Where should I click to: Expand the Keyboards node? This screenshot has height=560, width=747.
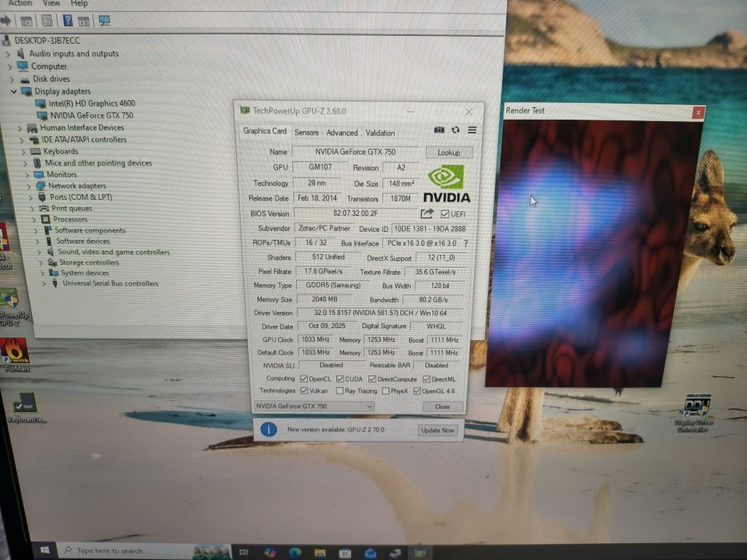(x=23, y=151)
